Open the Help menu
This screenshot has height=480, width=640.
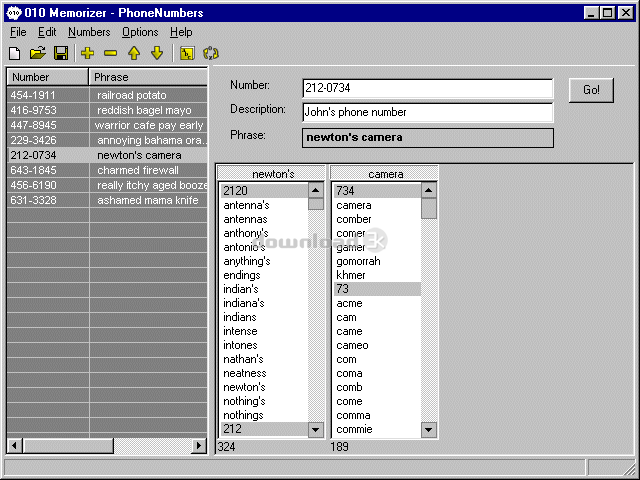point(181,32)
